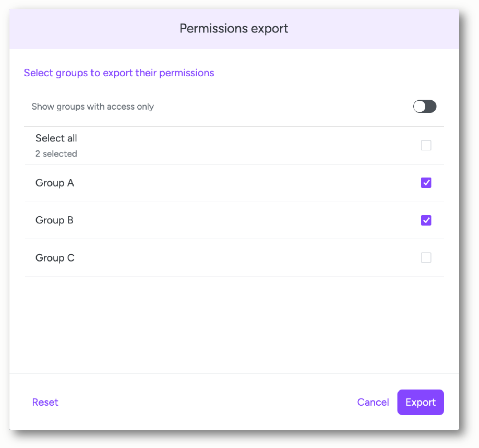479x448 pixels.
Task: Tick the Group C checkbox
Action: pyautogui.click(x=426, y=257)
